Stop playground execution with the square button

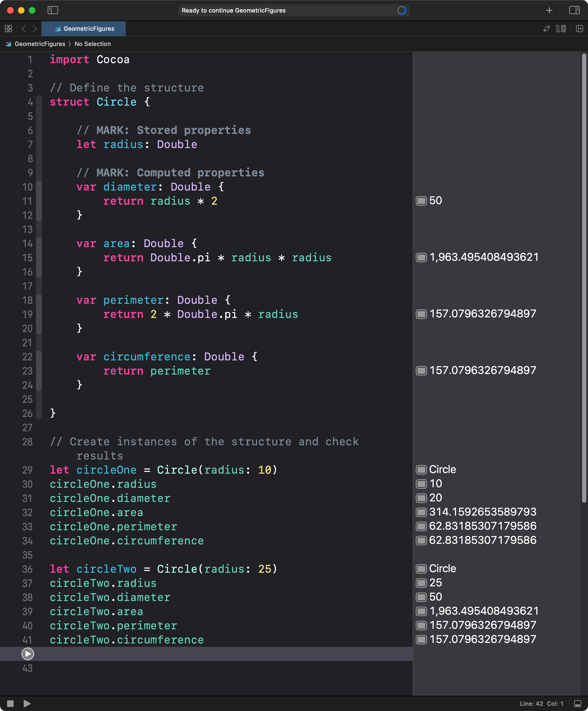11,704
